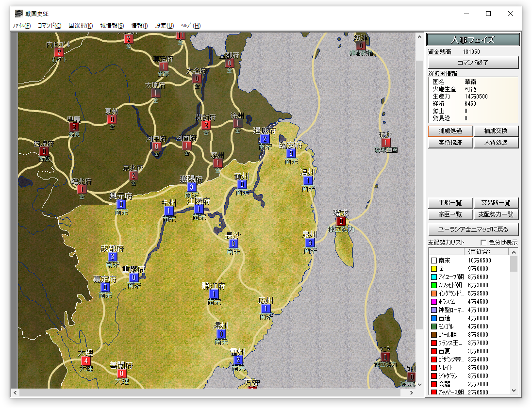
Task: Click the 広州 castle icon
Action: coord(266,309)
